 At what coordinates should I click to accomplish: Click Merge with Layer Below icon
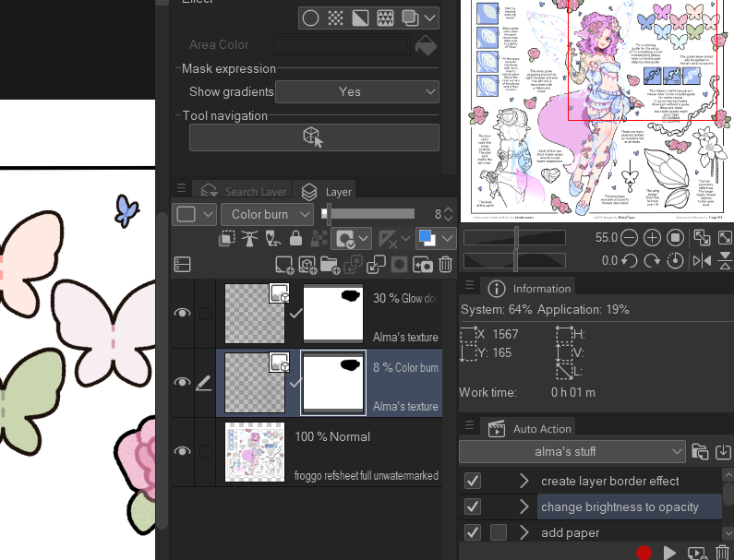(376, 265)
